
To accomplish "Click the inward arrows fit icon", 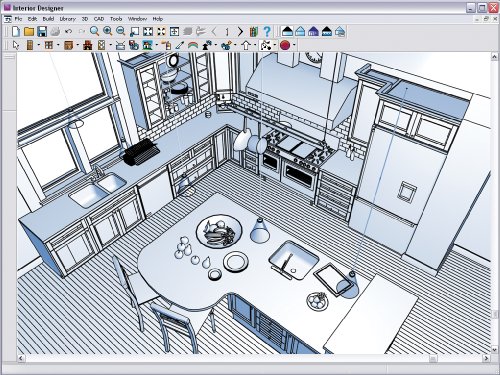I will [161, 32].
